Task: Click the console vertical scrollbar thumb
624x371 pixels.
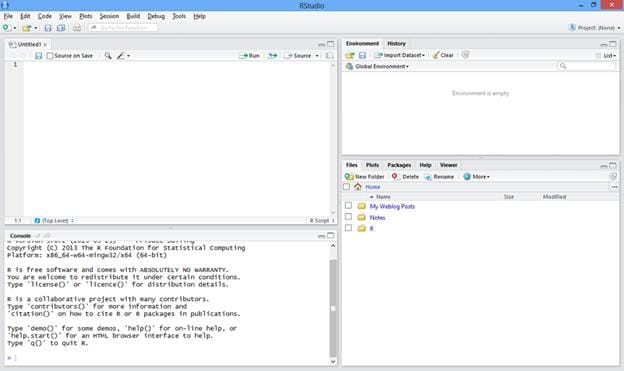Action: 333,308
